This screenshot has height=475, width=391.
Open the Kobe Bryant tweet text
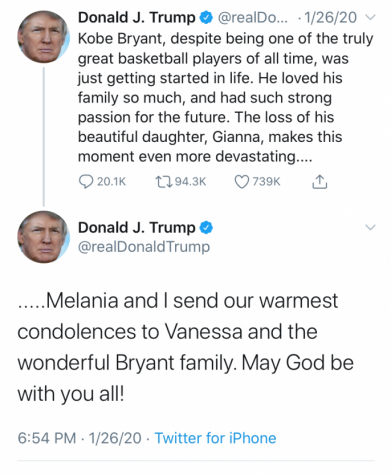(225, 98)
